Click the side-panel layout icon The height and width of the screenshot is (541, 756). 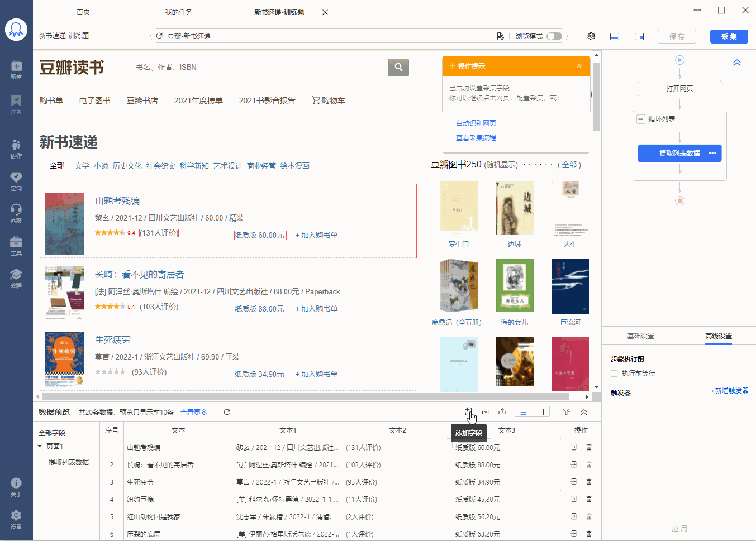pos(639,36)
